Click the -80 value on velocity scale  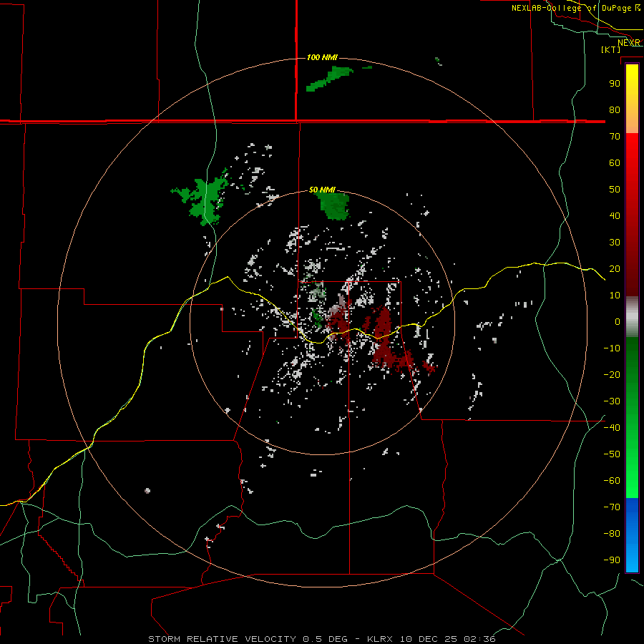click(612, 534)
